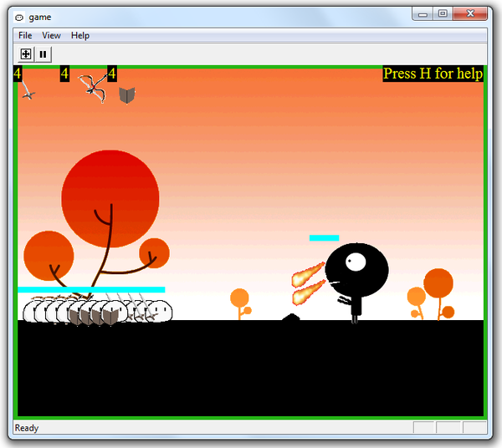This screenshot has height=448, width=502.
Task: Click the game window title icon
Action: [19, 18]
